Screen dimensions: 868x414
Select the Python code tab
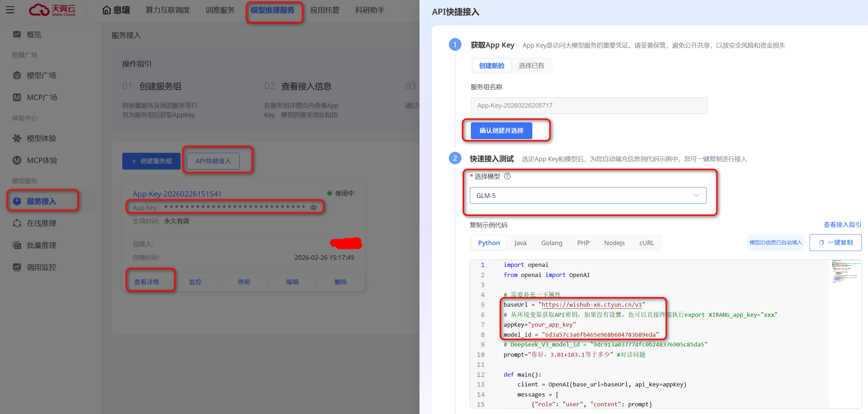pos(489,243)
